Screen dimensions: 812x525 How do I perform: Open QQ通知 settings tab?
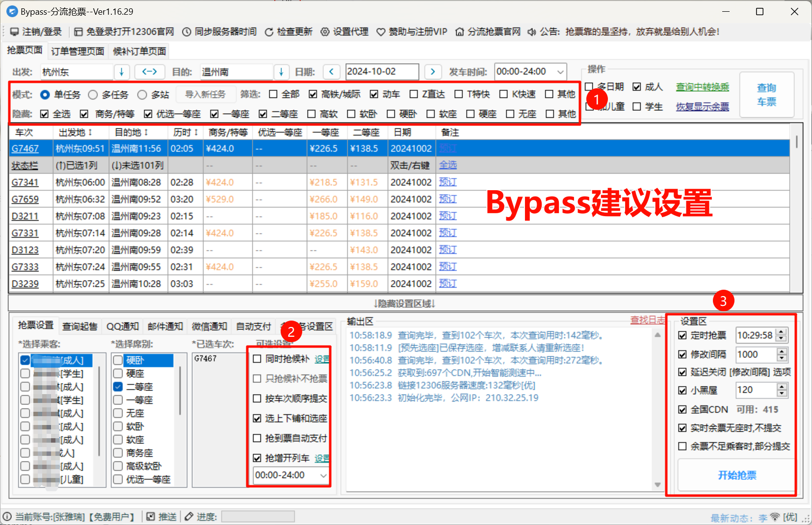pos(122,326)
